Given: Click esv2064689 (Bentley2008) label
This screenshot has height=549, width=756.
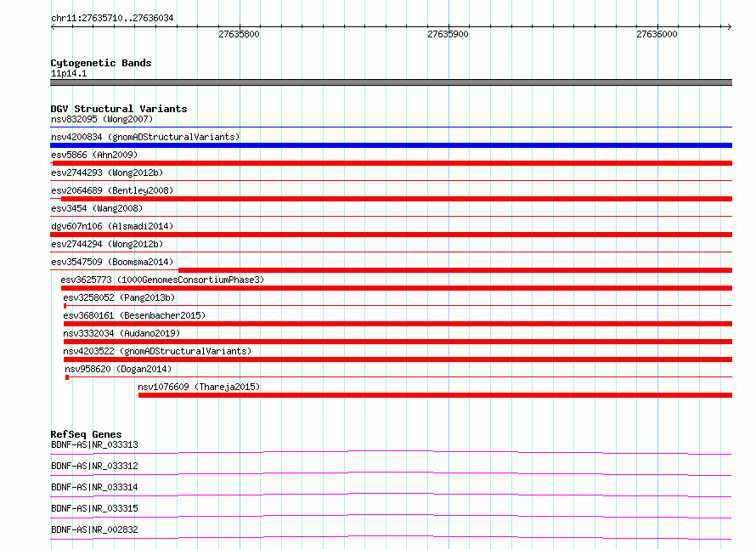Looking at the screenshot, I should 112,190.
